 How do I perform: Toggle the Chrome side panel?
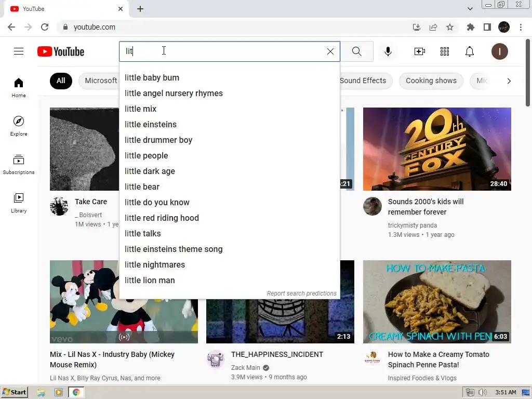(x=487, y=27)
